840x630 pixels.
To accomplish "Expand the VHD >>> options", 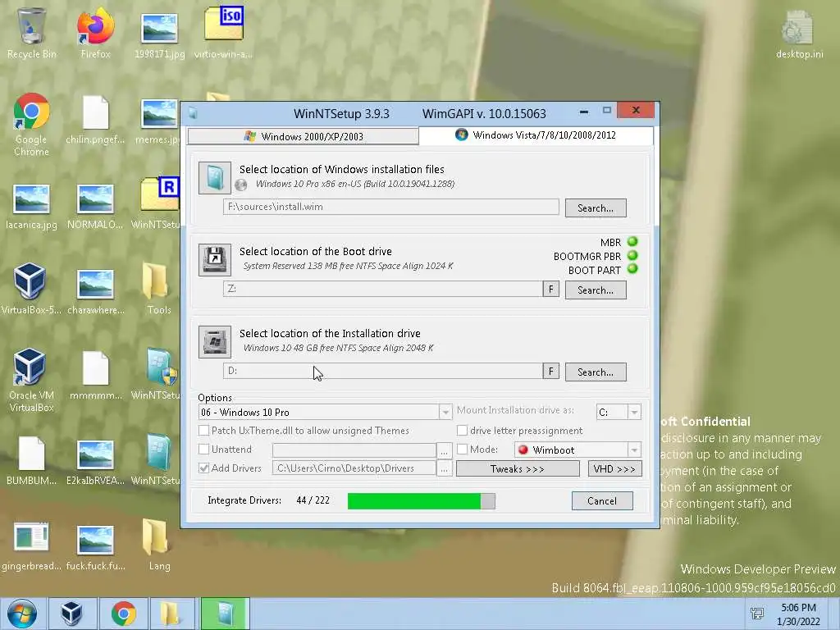I will pyautogui.click(x=614, y=468).
